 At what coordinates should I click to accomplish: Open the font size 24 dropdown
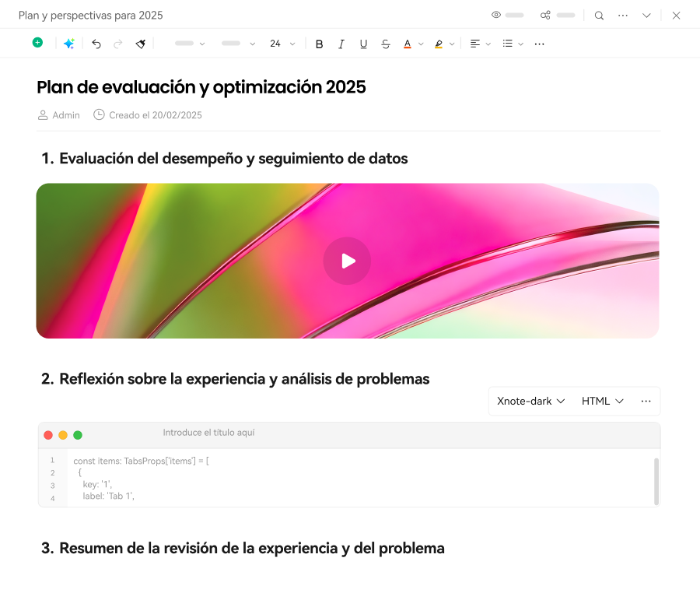coord(282,44)
